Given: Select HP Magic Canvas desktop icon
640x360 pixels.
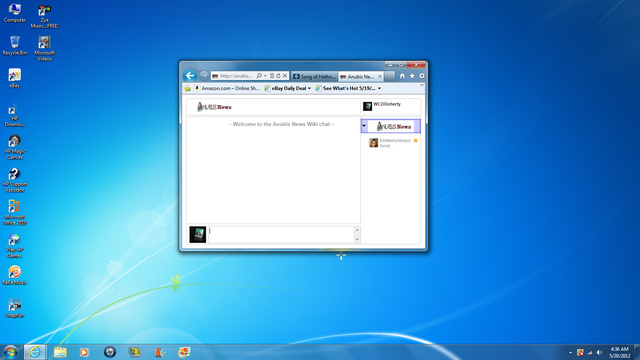Looking at the screenshot, I should click(x=15, y=147).
